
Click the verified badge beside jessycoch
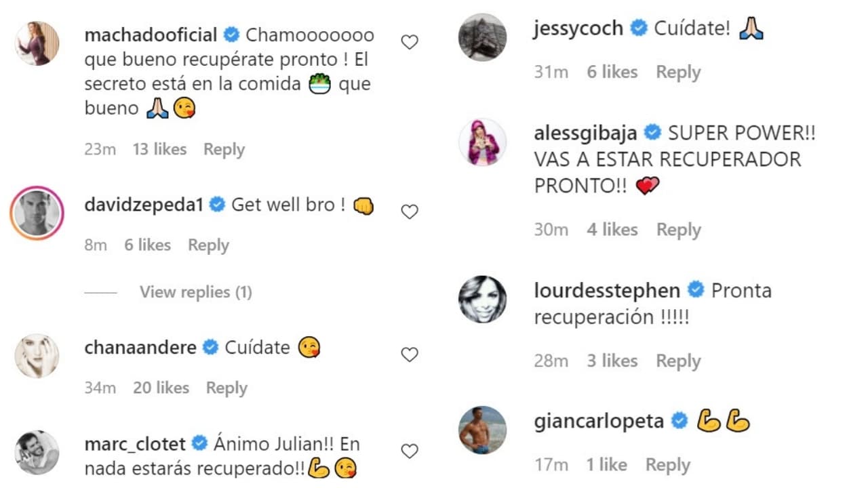638,28
